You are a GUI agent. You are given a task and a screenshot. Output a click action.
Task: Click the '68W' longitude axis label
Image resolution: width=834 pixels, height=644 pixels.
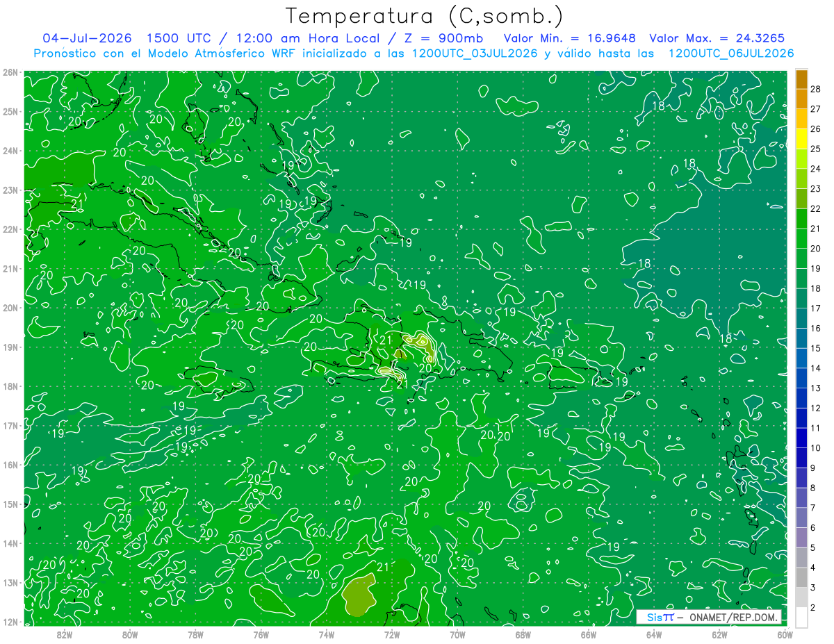[x=523, y=634]
